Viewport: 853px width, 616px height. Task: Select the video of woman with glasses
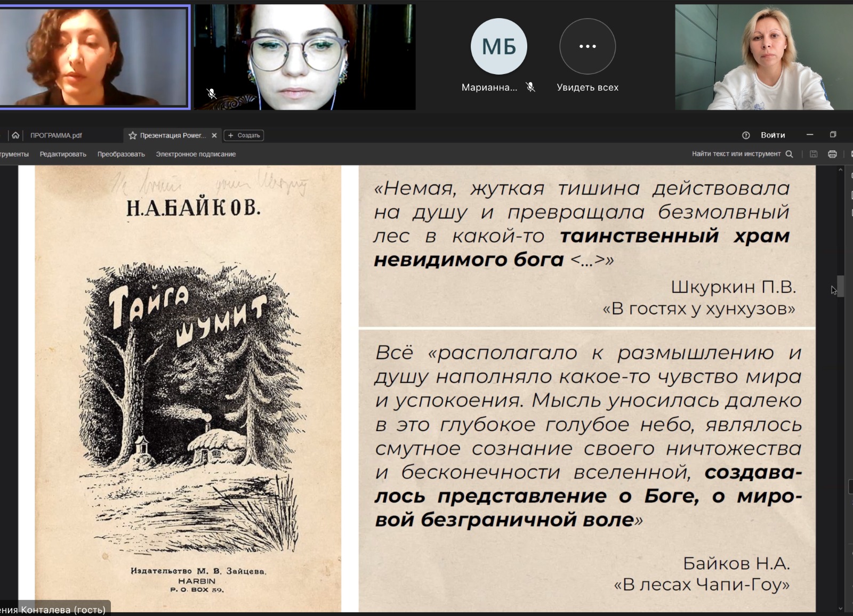(304, 57)
